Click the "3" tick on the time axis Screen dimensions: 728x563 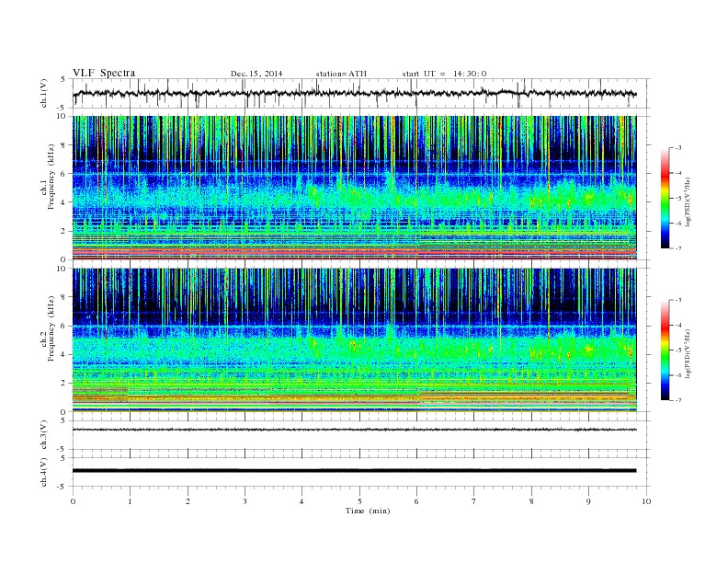(x=245, y=501)
